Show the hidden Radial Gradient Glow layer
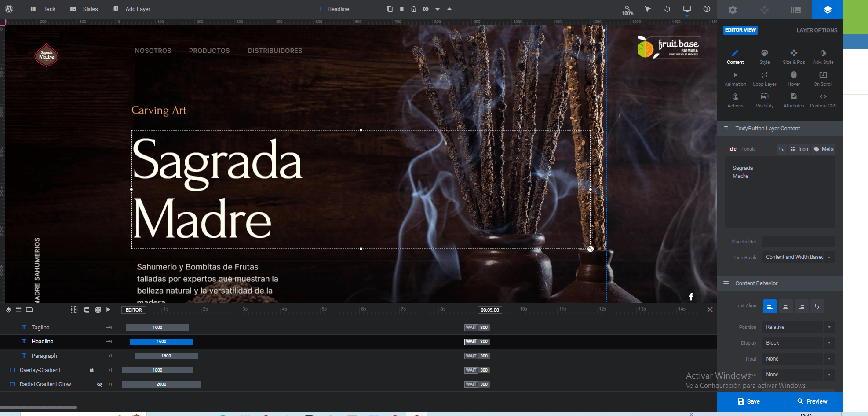The height and width of the screenshot is (416, 868). [x=99, y=384]
